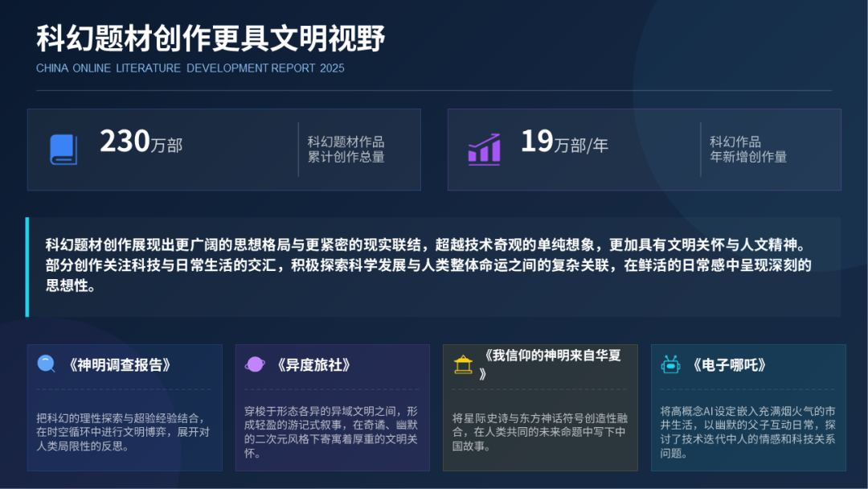
Task: Click the 230万部 statistic
Action: pyautogui.click(x=141, y=142)
